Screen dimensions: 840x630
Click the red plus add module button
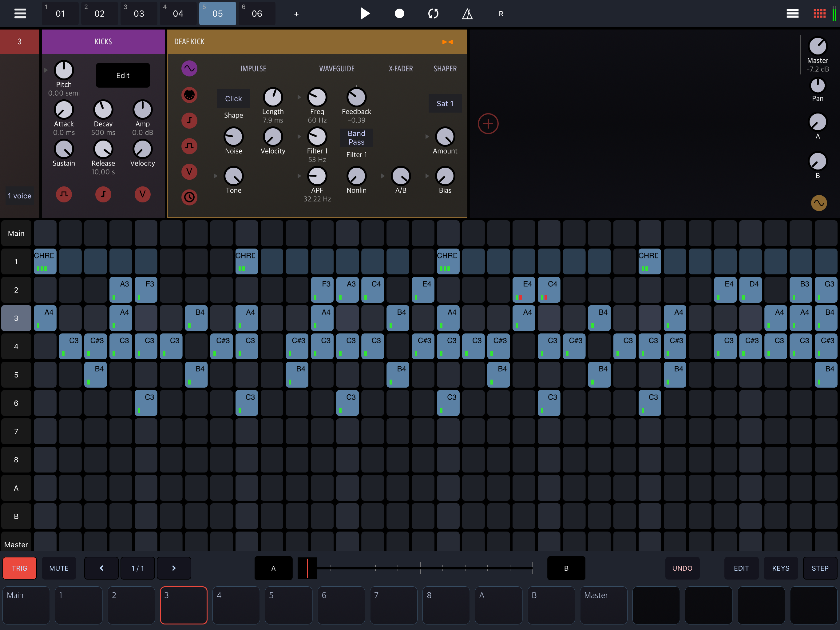point(488,123)
